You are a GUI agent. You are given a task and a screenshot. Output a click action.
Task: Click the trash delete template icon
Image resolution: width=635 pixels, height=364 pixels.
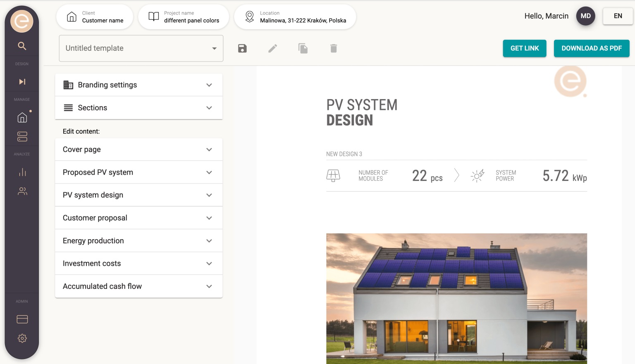tap(334, 48)
